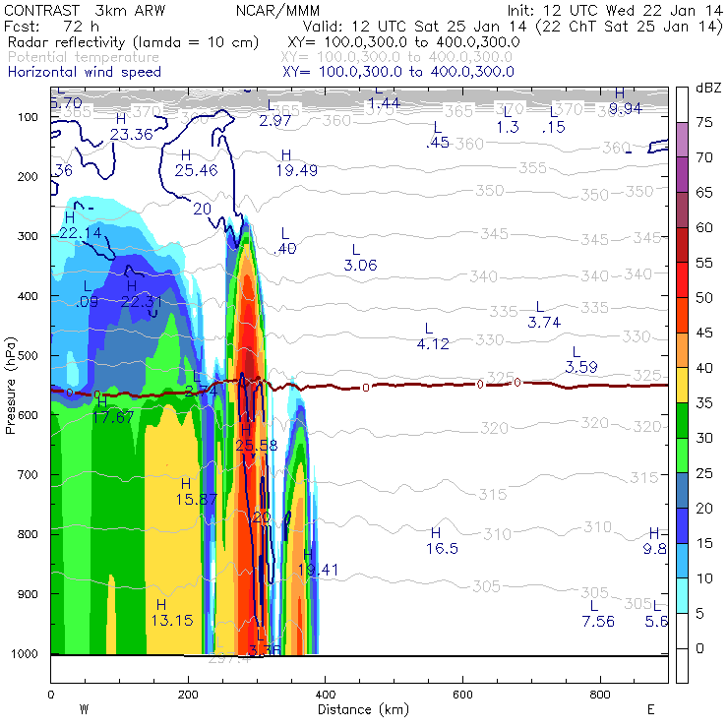The image size is (728, 728).
Task: Select the '22.31' wind maximum label
Action: pyautogui.click(x=141, y=302)
